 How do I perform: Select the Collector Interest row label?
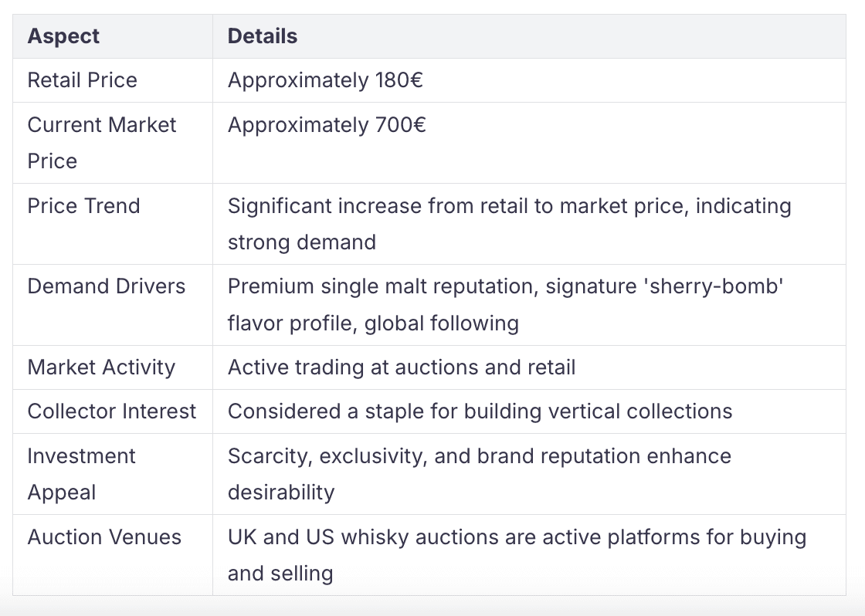click(112, 412)
